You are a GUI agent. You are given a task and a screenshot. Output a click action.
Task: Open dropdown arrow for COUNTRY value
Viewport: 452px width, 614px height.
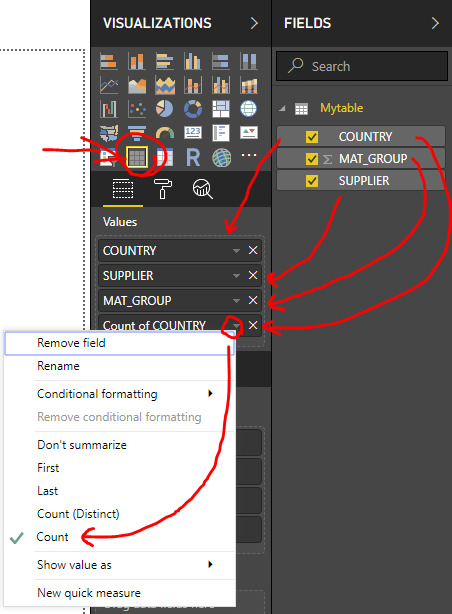coord(236,250)
